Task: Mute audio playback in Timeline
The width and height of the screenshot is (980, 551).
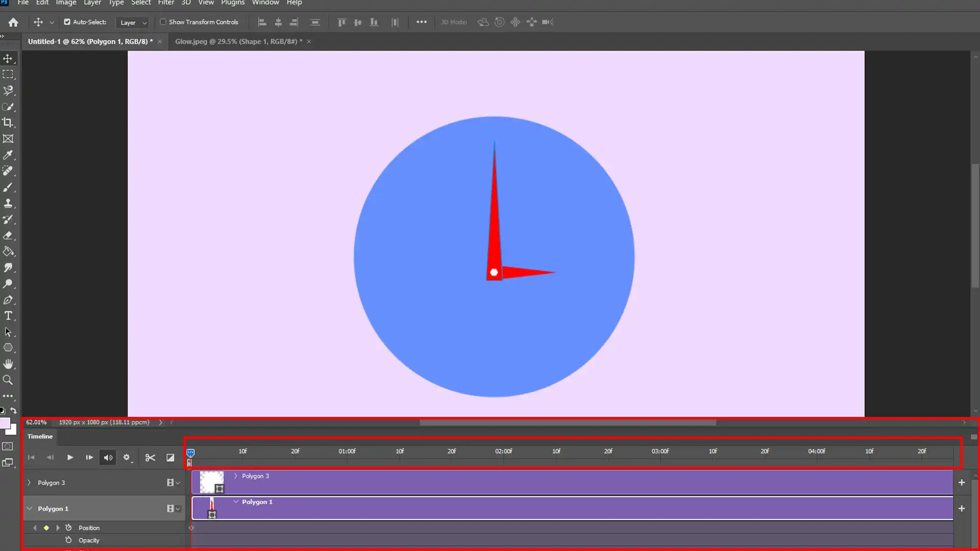Action: coord(108,458)
